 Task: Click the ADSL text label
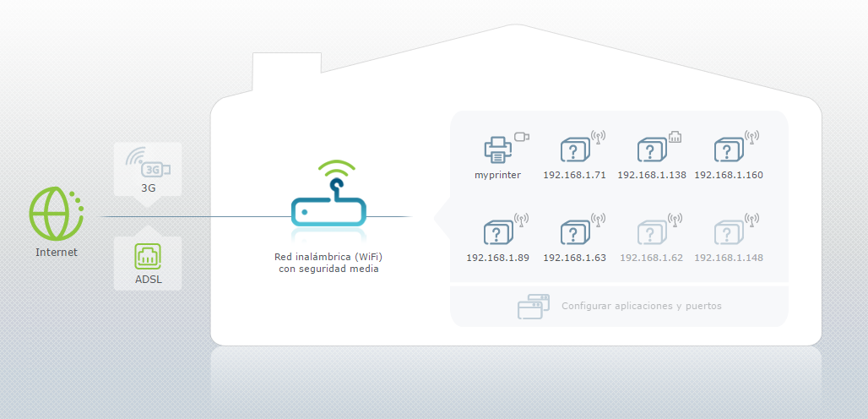pos(148,279)
